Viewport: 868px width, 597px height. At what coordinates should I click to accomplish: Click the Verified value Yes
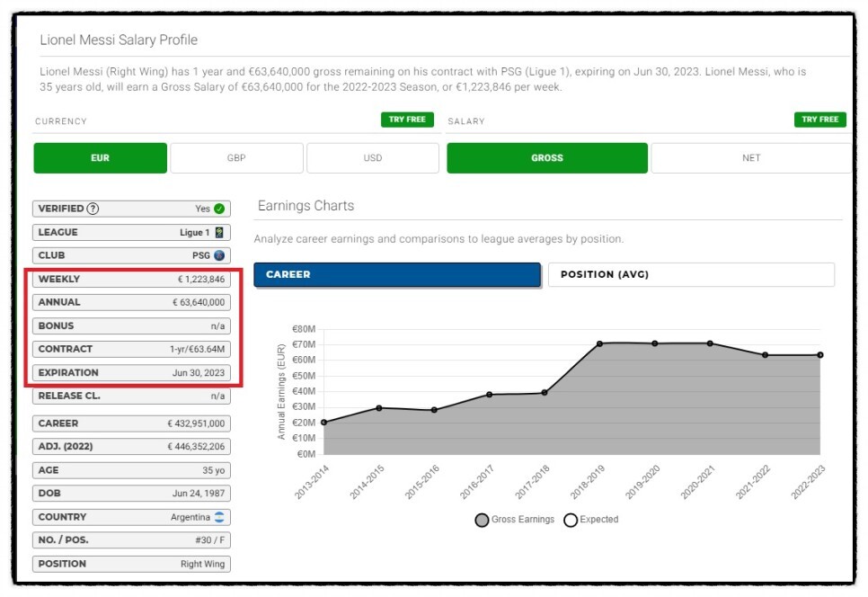point(202,209)
